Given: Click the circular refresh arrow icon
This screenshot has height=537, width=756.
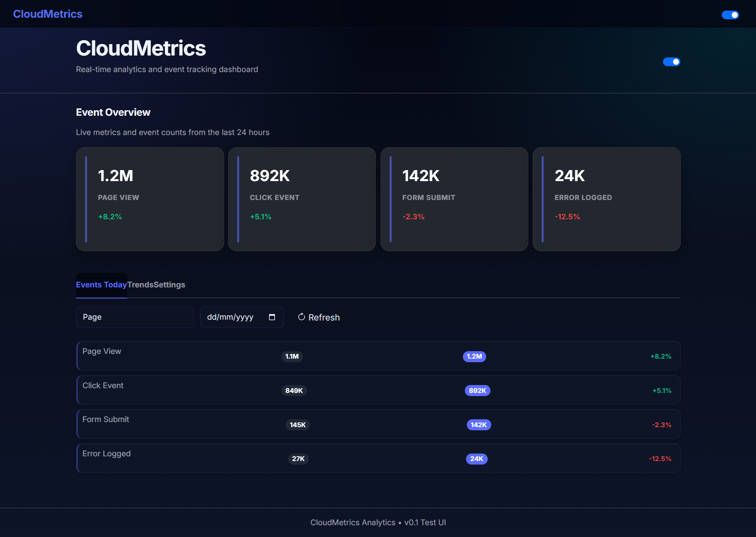Looking at the screenshot, I should click(x=301, y=317).
